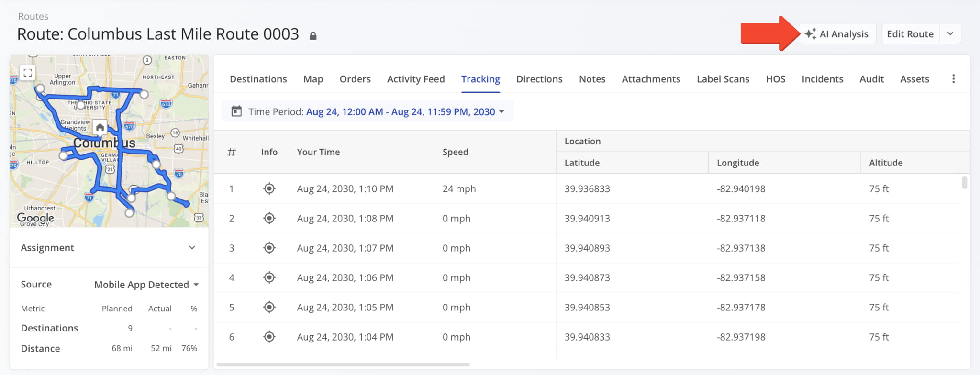Select latitude value 39.940853

587,307
